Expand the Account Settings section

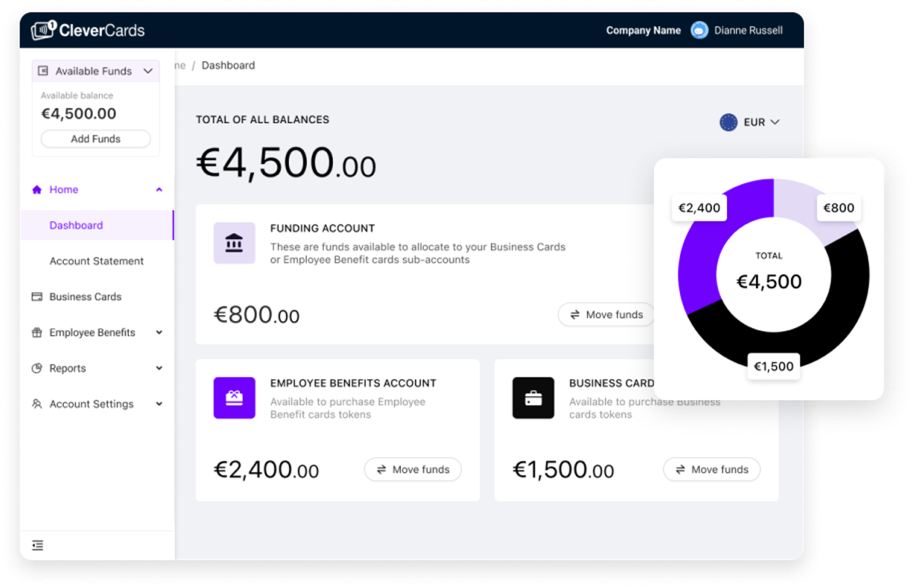[x=159, y=404]
